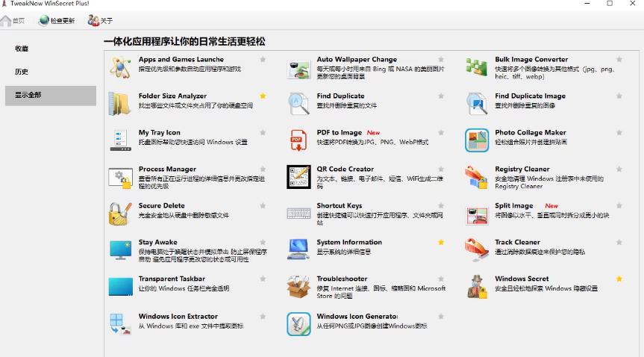This screenshot has width=644, height=357.
Task: Click the Track Cleaner icon
Action: 476,249
